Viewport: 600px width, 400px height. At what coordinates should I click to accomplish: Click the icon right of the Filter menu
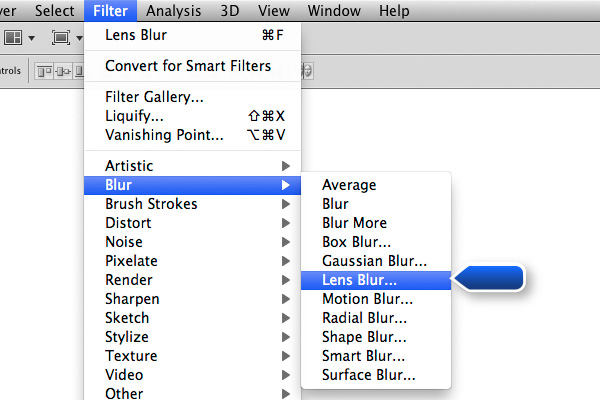(x=307, y=71)
